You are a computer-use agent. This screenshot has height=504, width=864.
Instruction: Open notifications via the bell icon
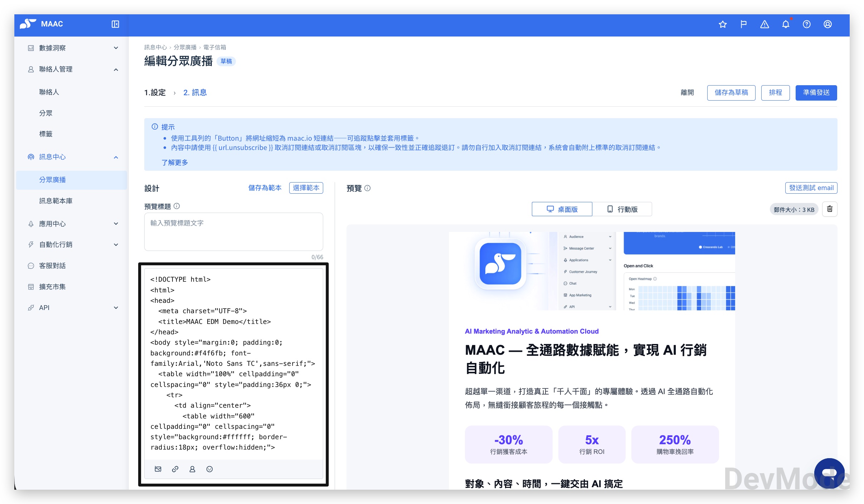pyautogui.click(x=786, y=24)
